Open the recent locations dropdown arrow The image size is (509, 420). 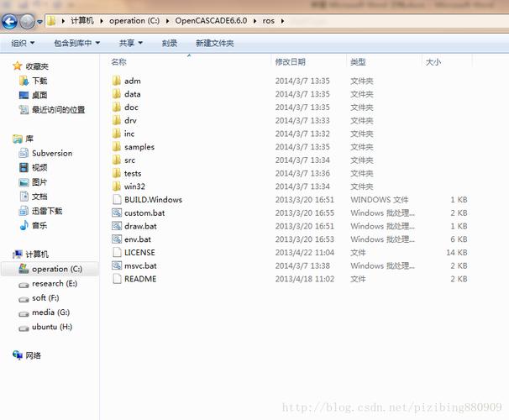tap(39, 22)
